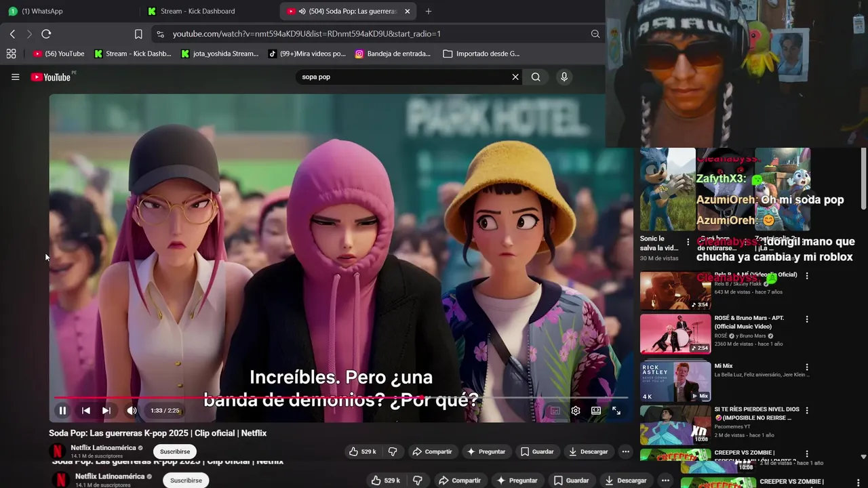Viewport: 868px width, 488px height.
Task: Skip to the previous video in the player
Action: pyautogui.click(x=86, y=410)
